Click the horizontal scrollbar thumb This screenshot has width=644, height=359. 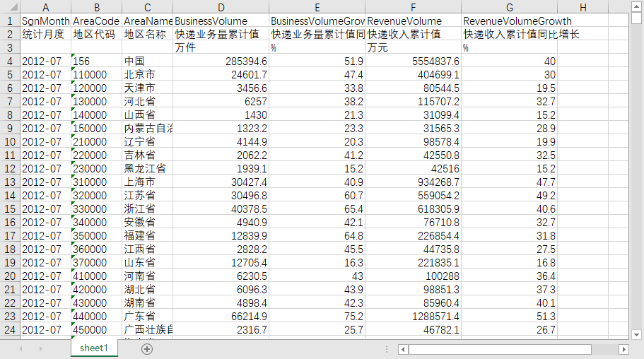pos(500,349)
